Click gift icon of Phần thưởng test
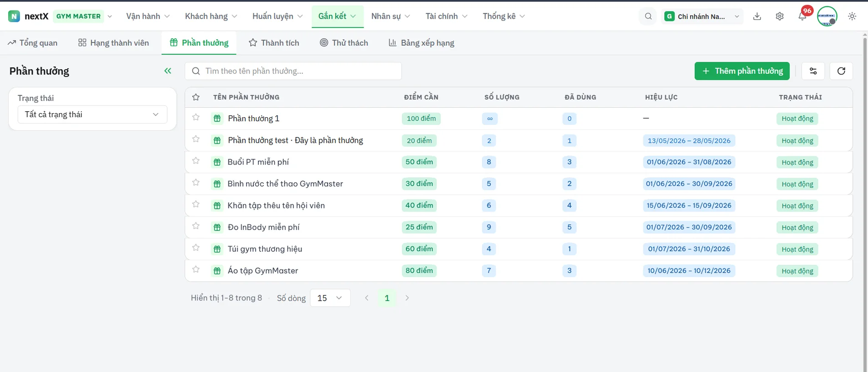The image size is (868, 372). click(217, 140)
